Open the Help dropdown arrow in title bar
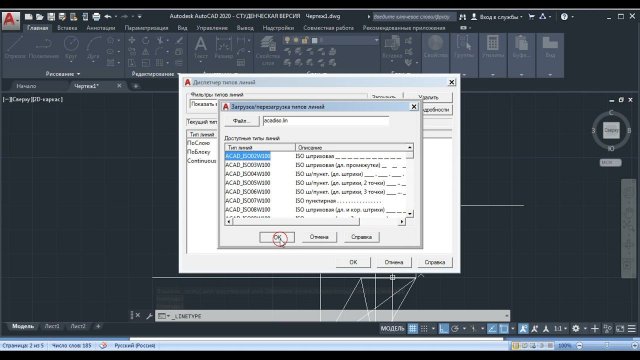The height and width of the screenshot is (360, 640). click(572, 17)
